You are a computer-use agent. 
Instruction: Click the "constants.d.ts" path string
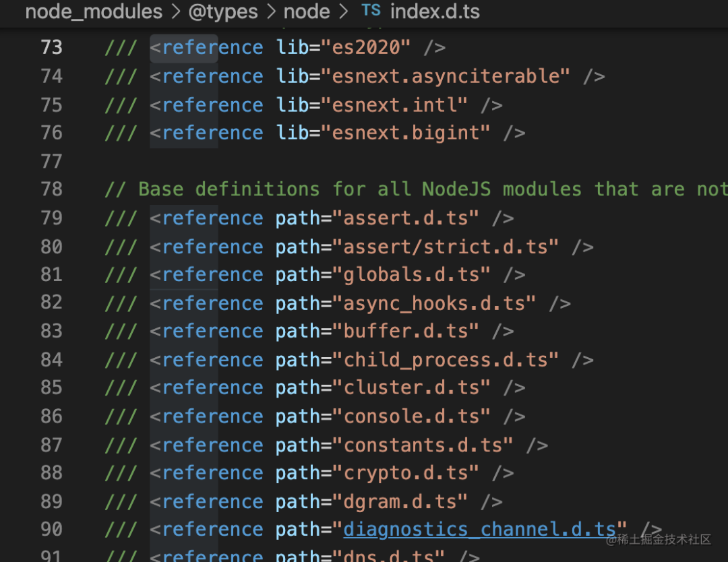coord(423,445)
